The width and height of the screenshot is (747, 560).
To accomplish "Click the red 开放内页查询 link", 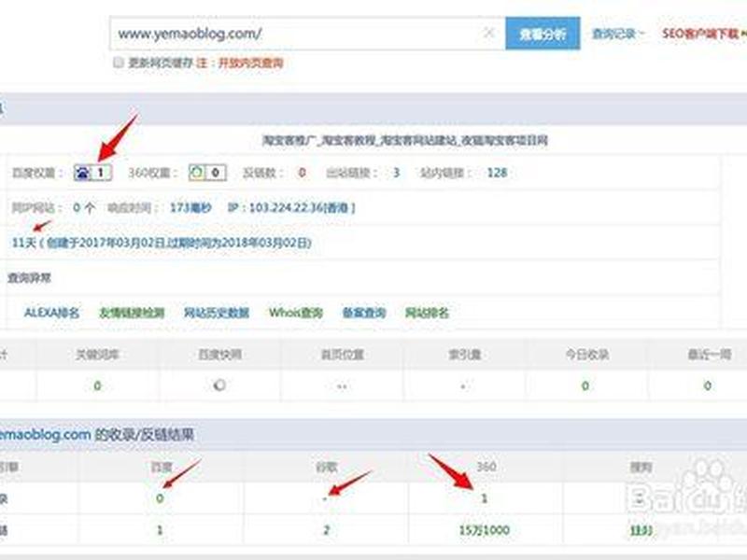I will click(x=250, y=63).
